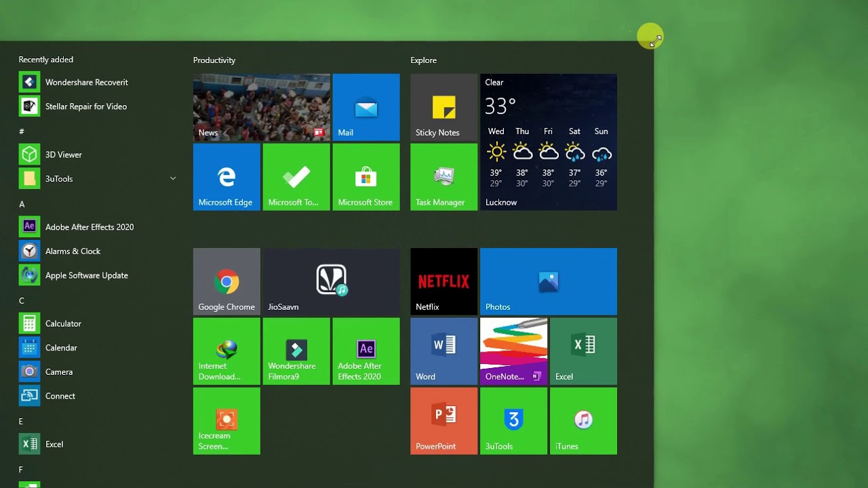Screen dimensions: 868x488
Task: Open Wondershare Filmora9 tile
Action: click(x=296, y=351)
